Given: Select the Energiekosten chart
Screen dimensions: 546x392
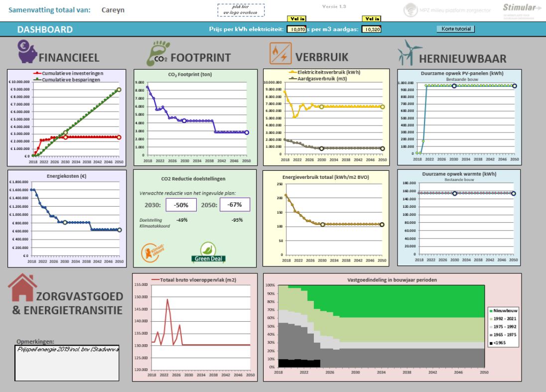Looking at the screenshot, I should pos(70,218).
